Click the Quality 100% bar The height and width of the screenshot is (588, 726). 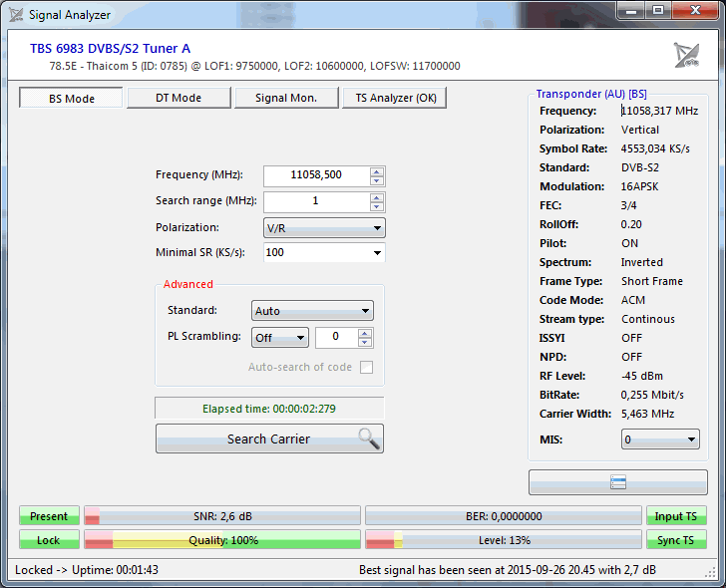(x=222, y=540)
